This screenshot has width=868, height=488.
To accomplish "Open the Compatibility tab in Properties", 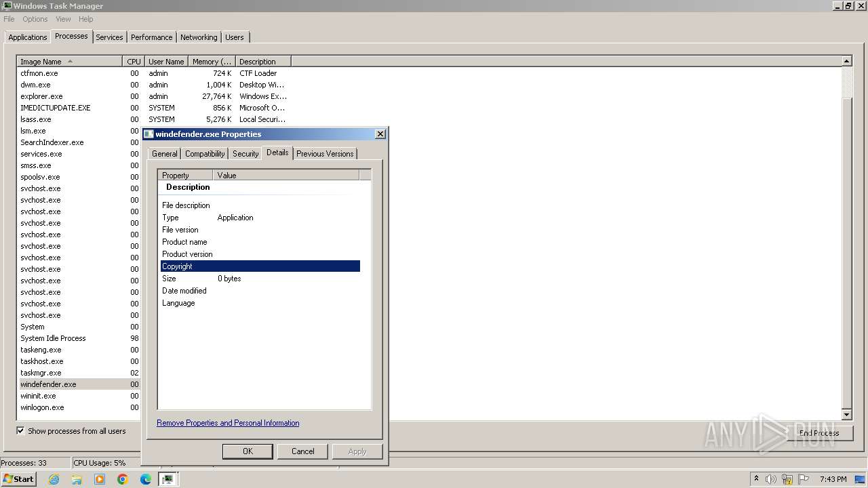I will (x=205, y=154).
